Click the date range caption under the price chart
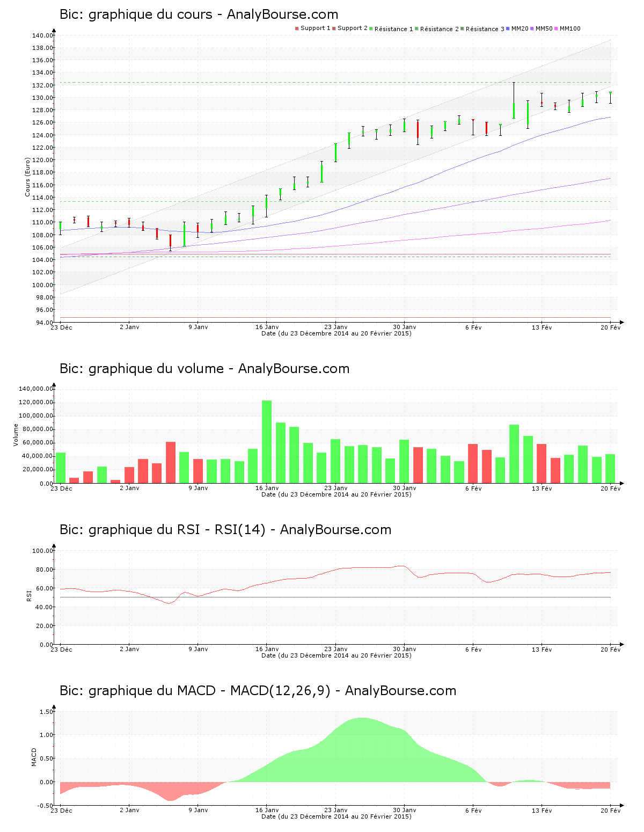Screen dimensions: 644x832 click(x=336, y=333)
